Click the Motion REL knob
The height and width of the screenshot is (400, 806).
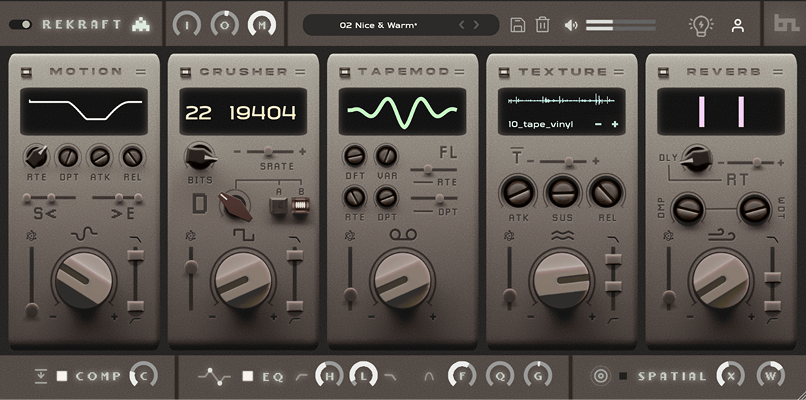point(133,157)
